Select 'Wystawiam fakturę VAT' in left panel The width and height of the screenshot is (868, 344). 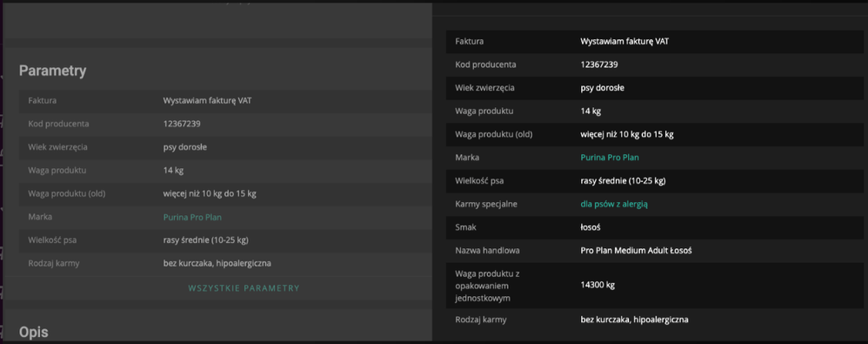[x=208, y=101]
